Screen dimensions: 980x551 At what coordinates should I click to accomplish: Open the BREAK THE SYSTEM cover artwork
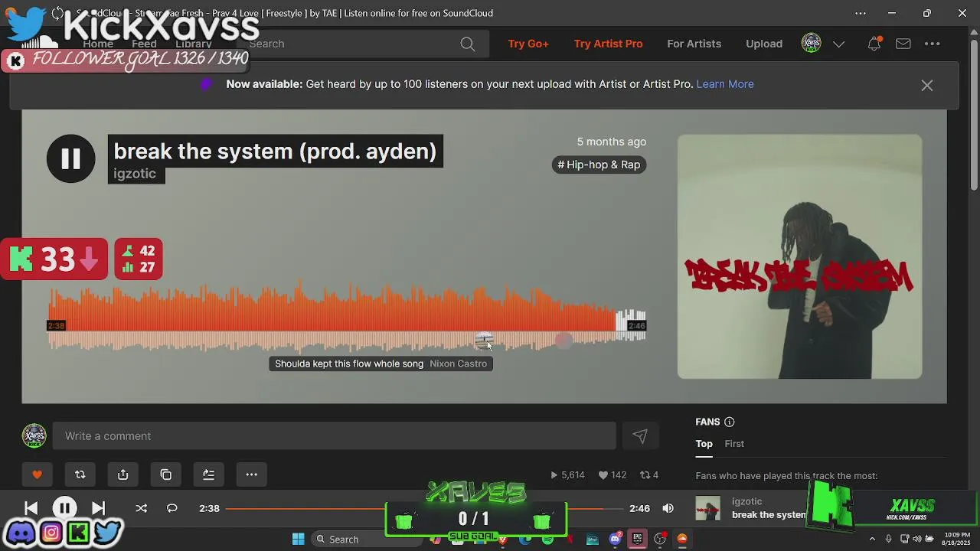(799, 256)
